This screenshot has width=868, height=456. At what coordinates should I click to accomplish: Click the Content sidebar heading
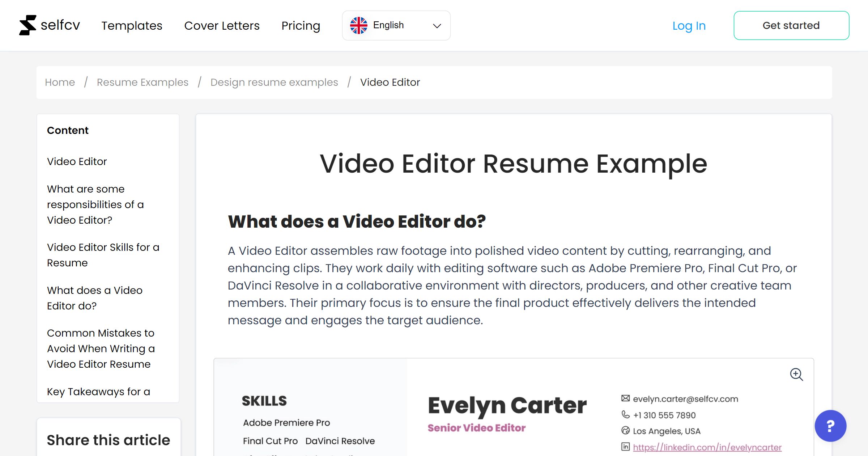(68, 130)
